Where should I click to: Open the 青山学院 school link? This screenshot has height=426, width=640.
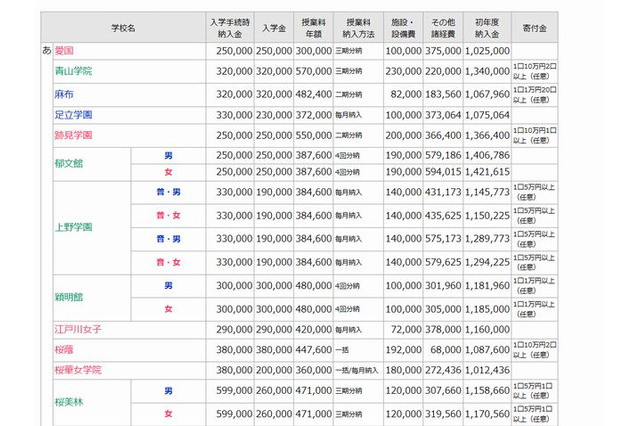(73, 71)
